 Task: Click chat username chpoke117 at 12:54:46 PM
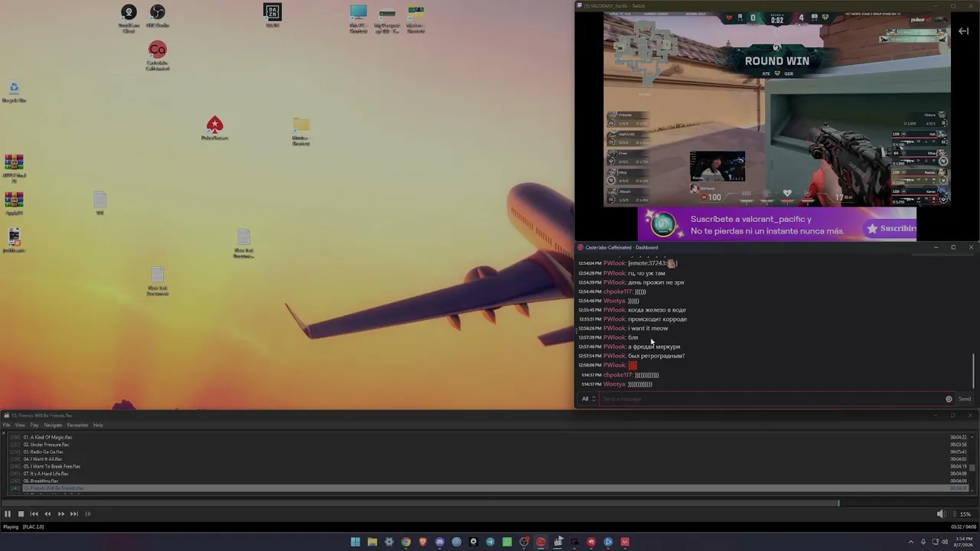(618, 292)
